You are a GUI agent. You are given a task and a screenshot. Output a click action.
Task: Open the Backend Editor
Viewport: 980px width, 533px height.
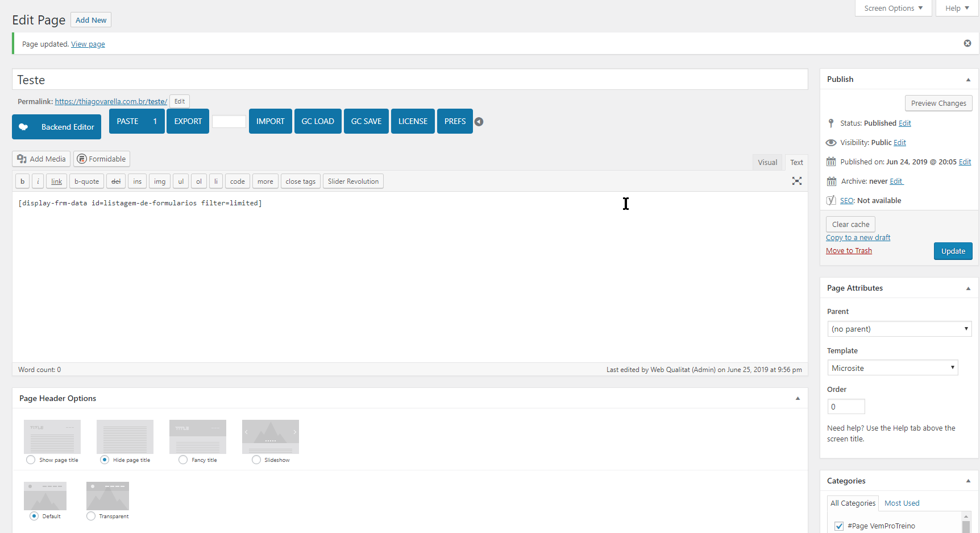click(57, 127)
